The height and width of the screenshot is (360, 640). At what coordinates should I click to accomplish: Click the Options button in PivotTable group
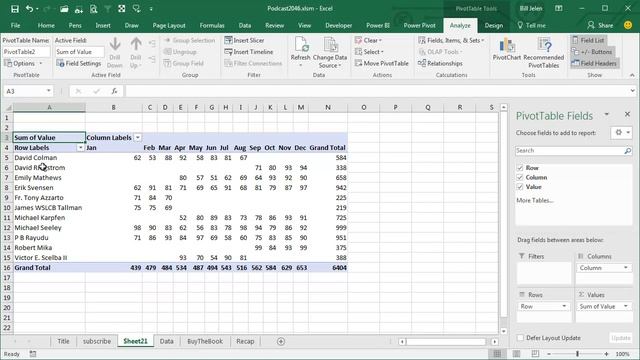23,63
